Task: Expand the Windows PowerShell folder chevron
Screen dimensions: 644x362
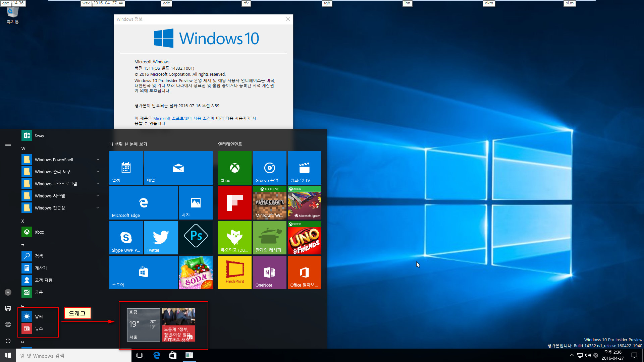Action: click(98, 160)
